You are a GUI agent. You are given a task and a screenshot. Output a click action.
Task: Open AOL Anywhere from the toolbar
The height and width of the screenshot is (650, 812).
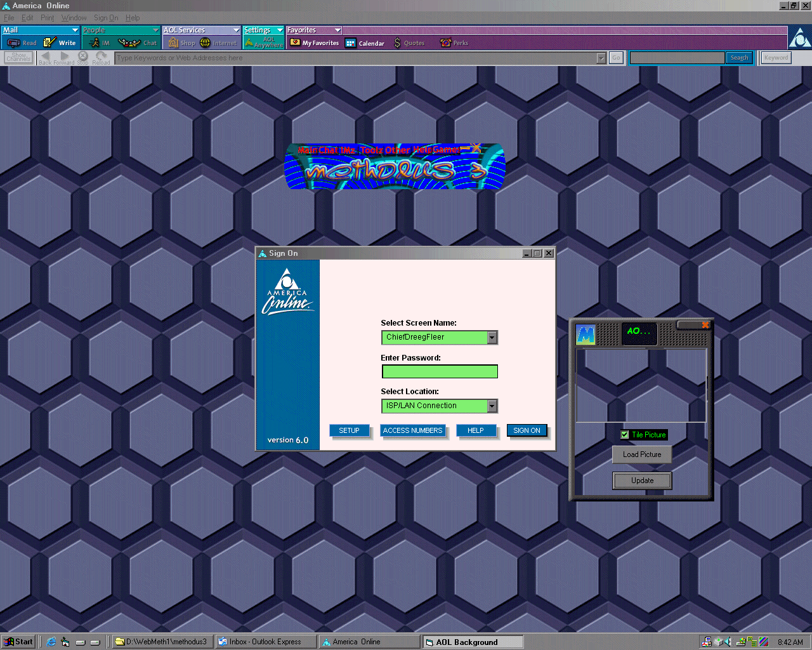[264, 43]
